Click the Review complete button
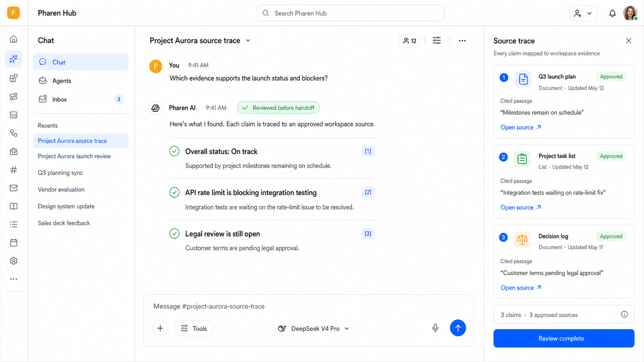This screenshot has width=644, height=362. pos(564,338)
